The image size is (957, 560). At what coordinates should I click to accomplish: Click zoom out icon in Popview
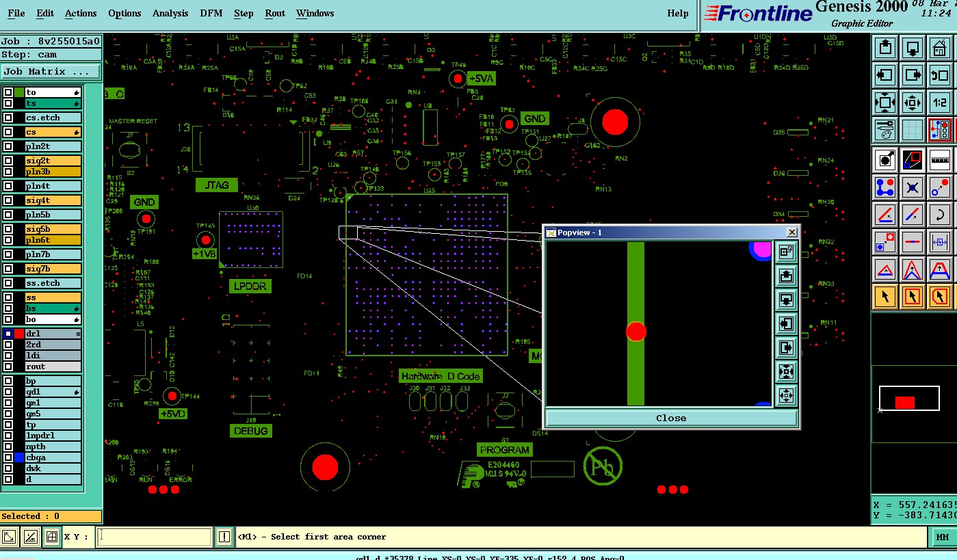click(x=786, y=396)
